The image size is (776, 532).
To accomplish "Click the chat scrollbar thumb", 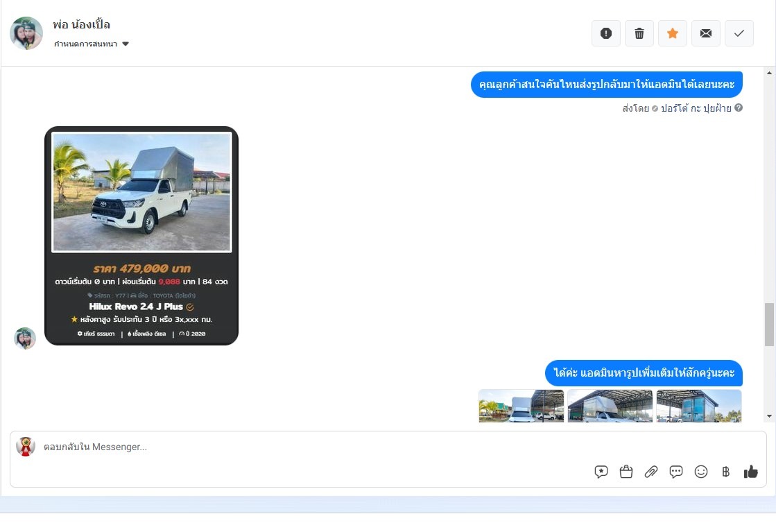I will click(x=769, y=325).
